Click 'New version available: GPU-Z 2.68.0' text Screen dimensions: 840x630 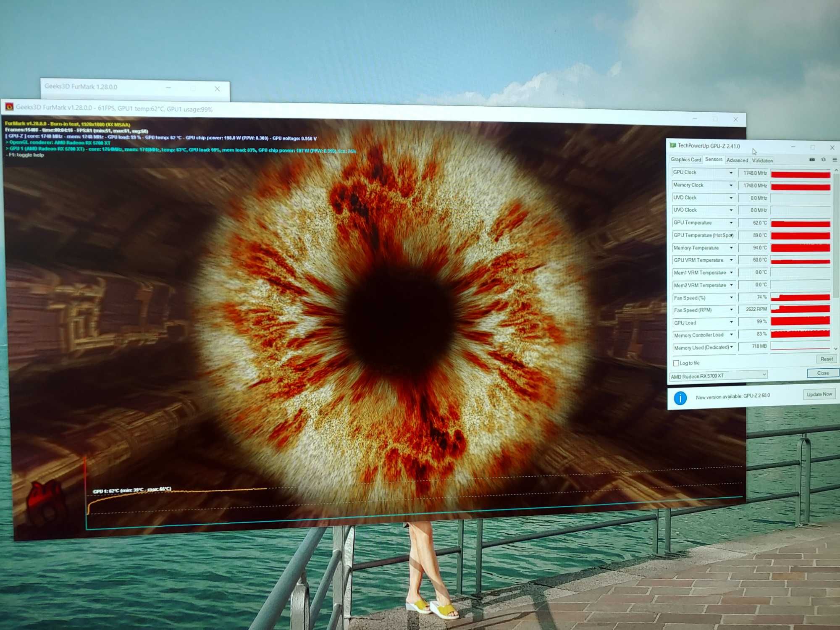[732, 396]
